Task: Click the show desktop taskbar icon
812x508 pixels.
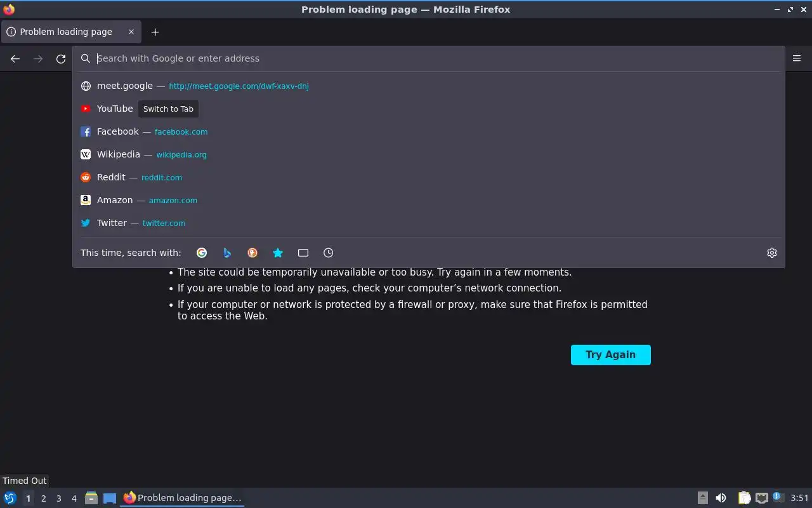Action: coord(110,498)
